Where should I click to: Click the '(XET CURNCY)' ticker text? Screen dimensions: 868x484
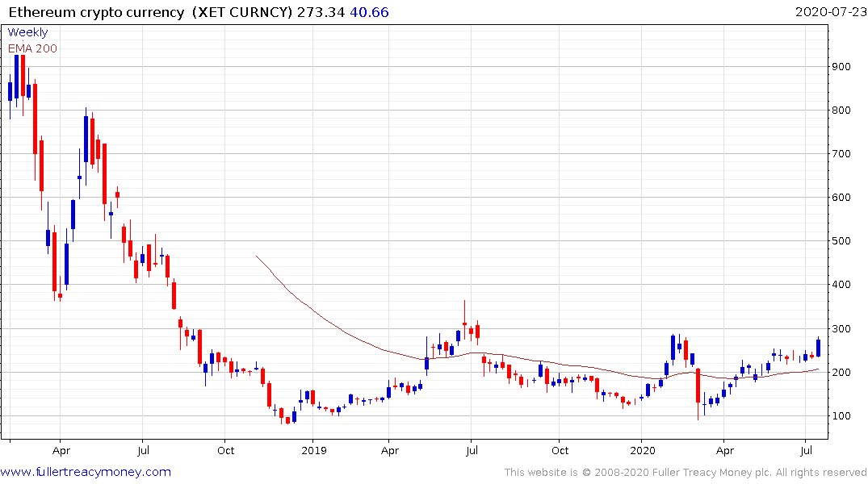(x=242, y=12)
